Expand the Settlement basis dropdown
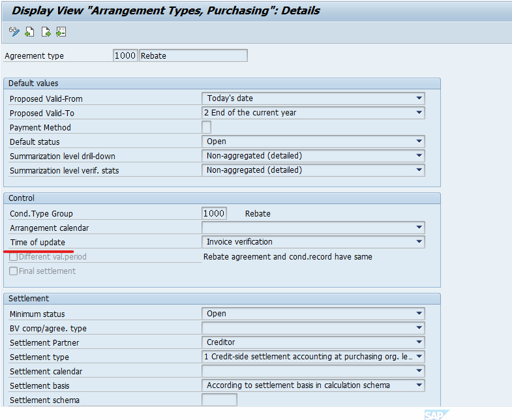Screen dimensions: 512x420 (x=313, y=385)
